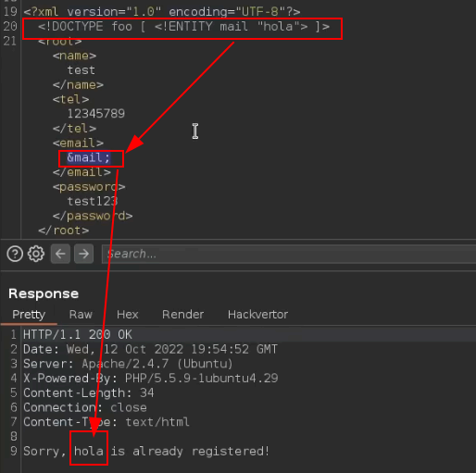Image resolution: width=476 pixels, height=473 pixels.
Task: Switch to the Raw response tab
Action: tap(81, 315)
